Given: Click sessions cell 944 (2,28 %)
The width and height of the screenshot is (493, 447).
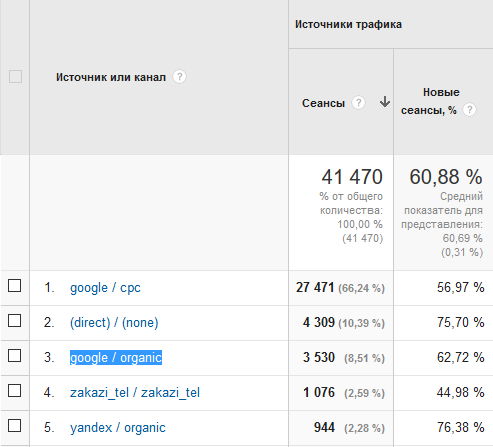Looking at the screenshot, I should tap(349, 428).
